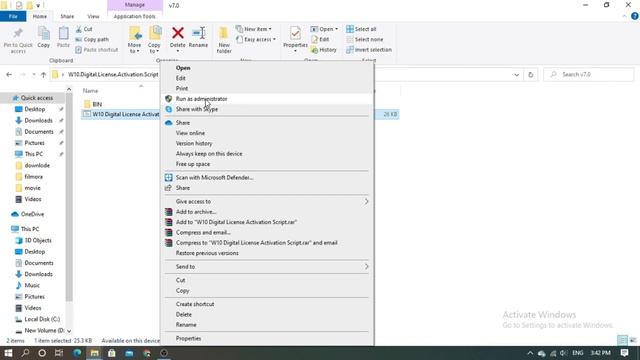This screenshot has height=360, width=640.
Task: Open the File tab
Action: click(13, 16)
